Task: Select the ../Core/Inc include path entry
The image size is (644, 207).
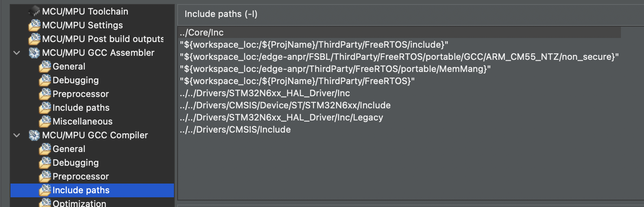Action: pyautogui.click(x=201, y=32)
